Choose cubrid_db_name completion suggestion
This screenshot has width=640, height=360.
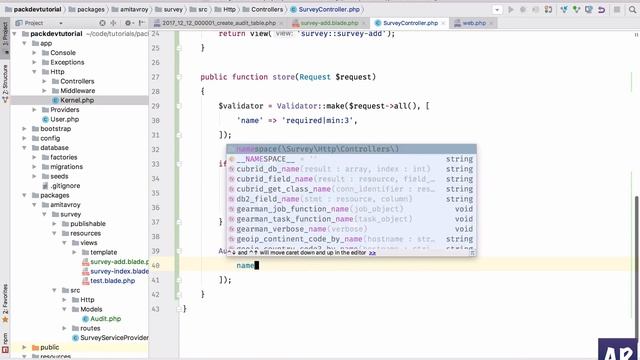coord(351,169)
